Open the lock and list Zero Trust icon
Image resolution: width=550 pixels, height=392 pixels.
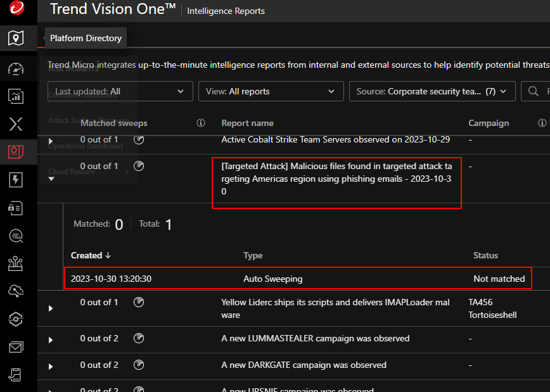click(16, 208)
